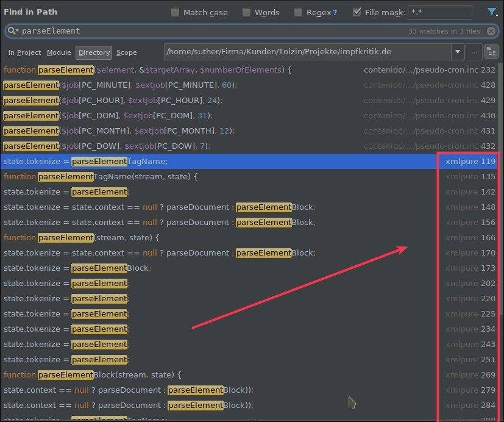
Task: Click the file mask input field
Action: 439,12
